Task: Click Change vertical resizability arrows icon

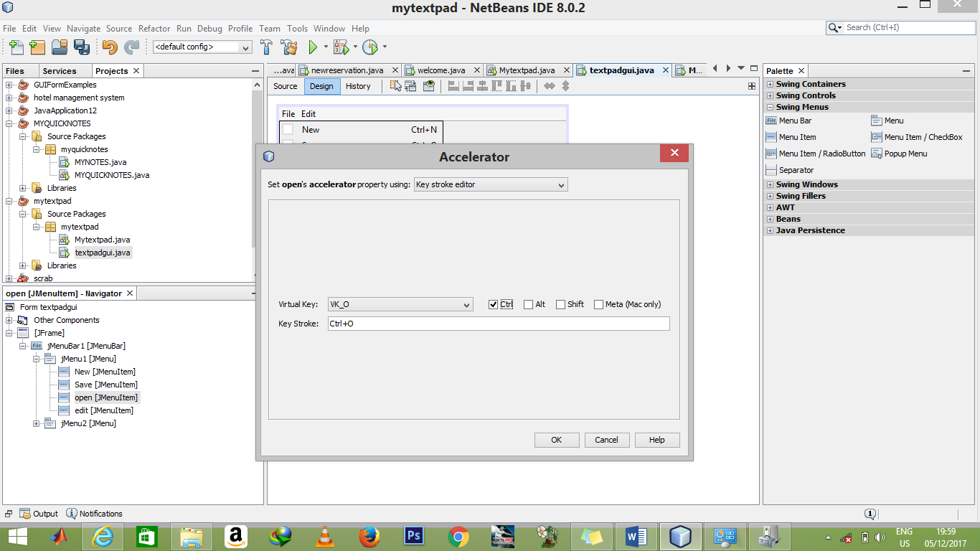Action: pyautogui.click(x=565, y=86)
